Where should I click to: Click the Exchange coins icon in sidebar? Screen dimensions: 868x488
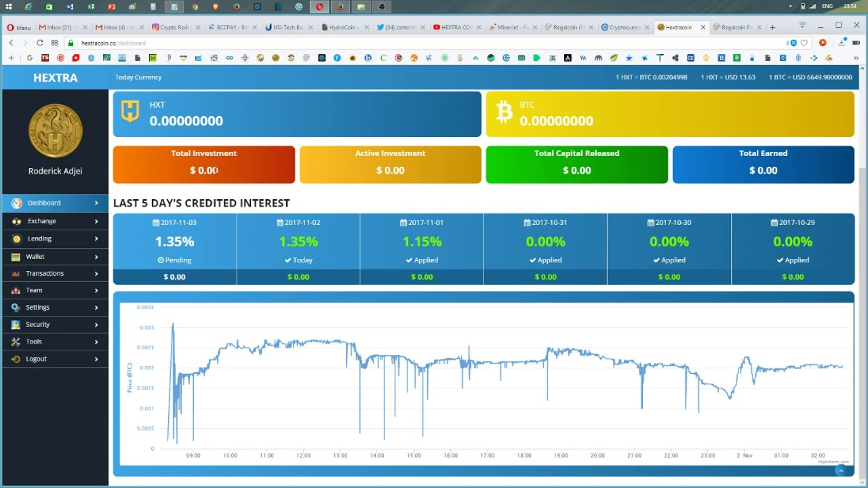(16, 221)
